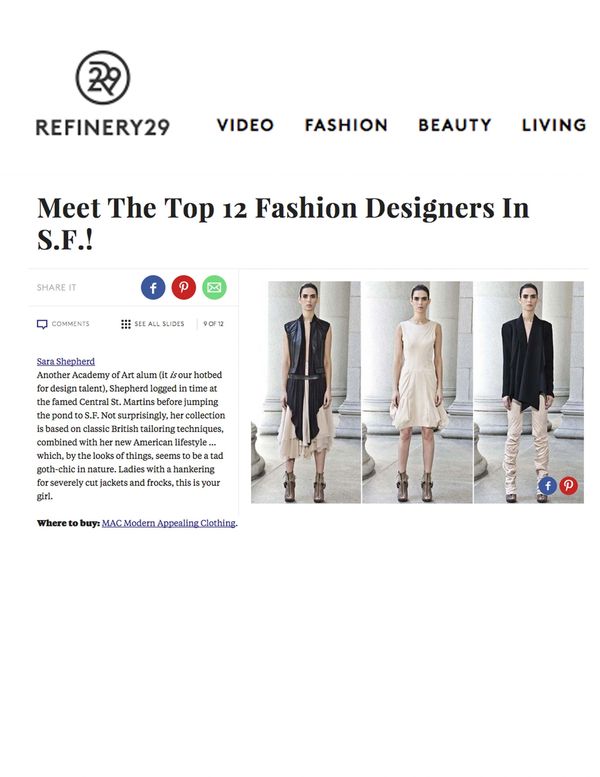Click the 9 of 12 slide counter

click(213, 324)
